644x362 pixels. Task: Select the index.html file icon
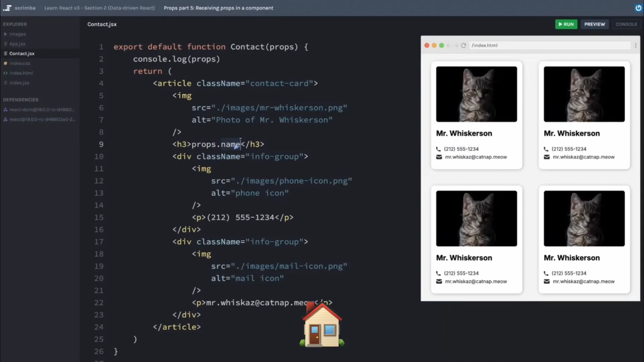(x=5, y=73)
